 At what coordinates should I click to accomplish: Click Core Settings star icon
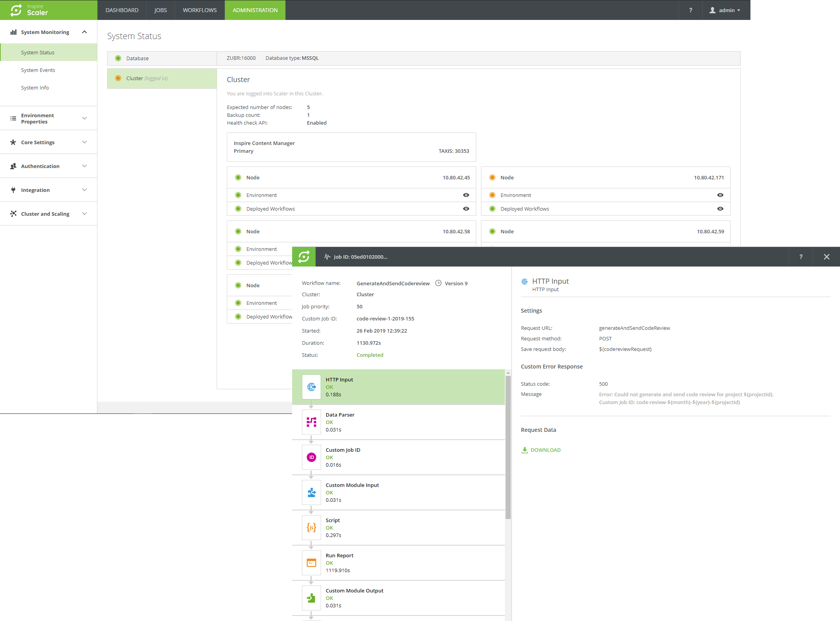(x=13, y=142)
